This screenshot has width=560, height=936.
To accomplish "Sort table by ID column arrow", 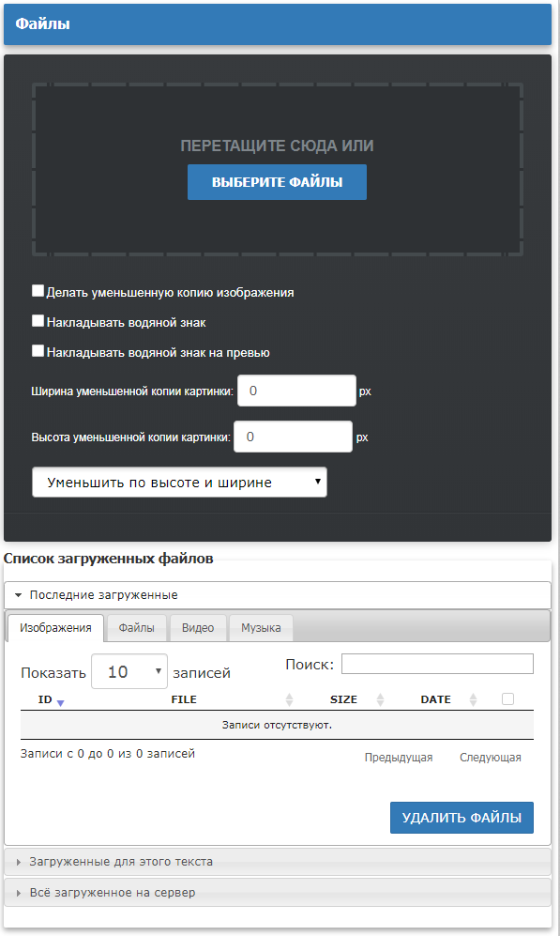I will pyautogui.click(x=60, y=703).
